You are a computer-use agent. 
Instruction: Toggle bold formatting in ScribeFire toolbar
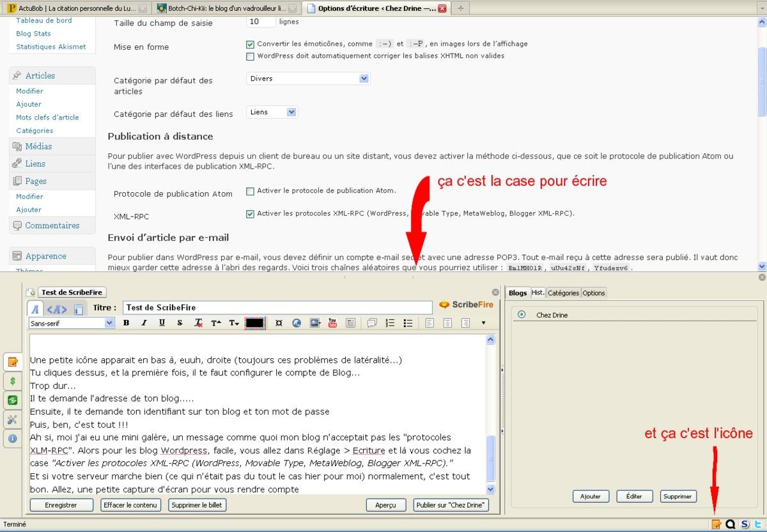pos(126,323)
